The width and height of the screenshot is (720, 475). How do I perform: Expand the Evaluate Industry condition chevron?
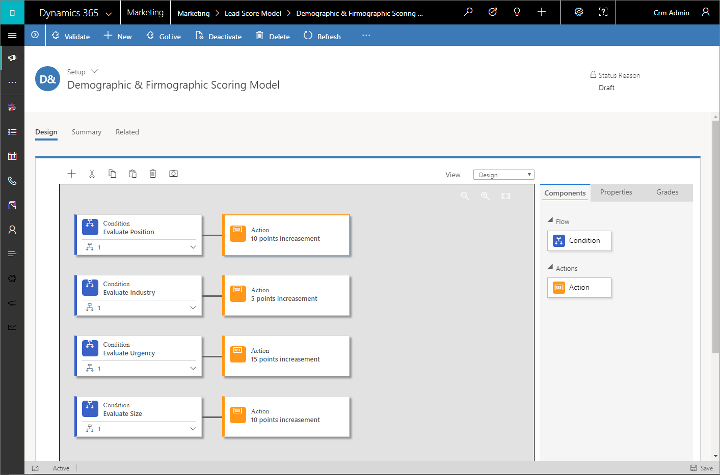click(193, 307)
